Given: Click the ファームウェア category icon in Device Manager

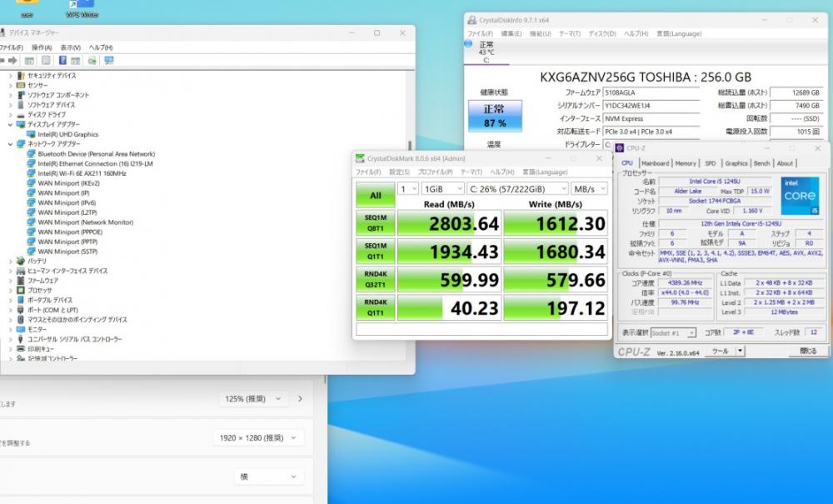Looking at the screenshot, I should coord(21,281).
